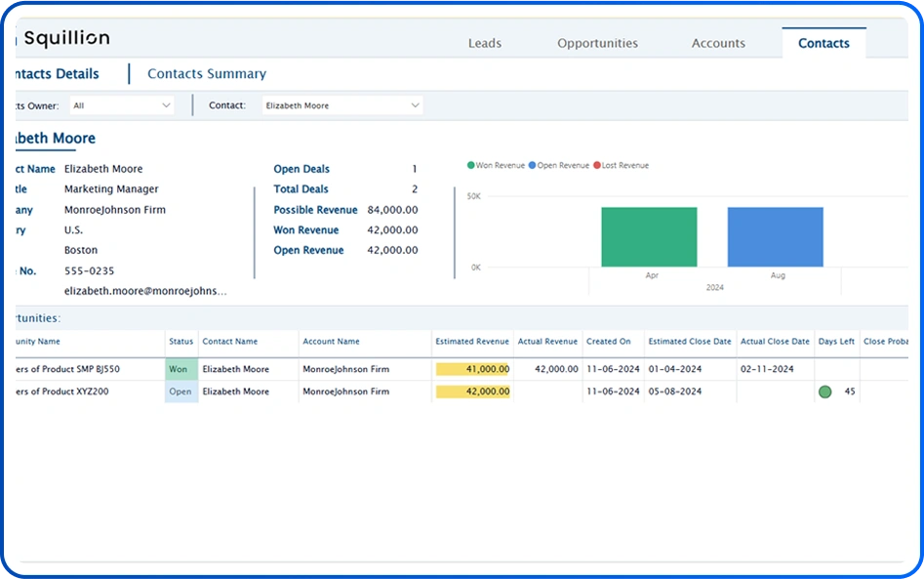This screenshot has height=579, width=924.
Task: Click the blue August revenue bar
Action: click(775, 236)
